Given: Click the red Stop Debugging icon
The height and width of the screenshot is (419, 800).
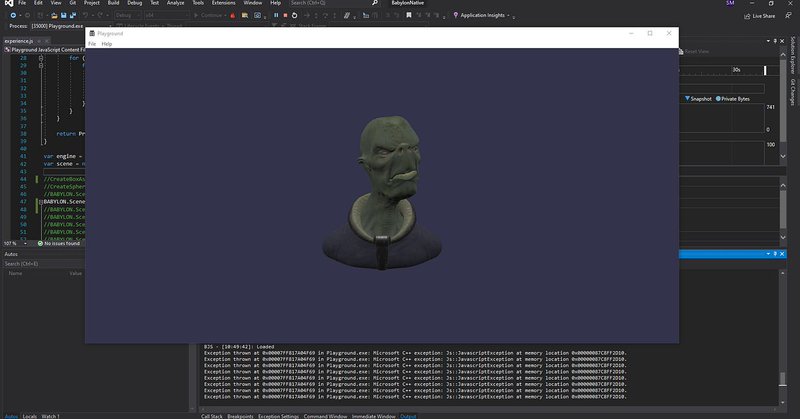Looking at the screenshot, I should (x=285, y=15).
